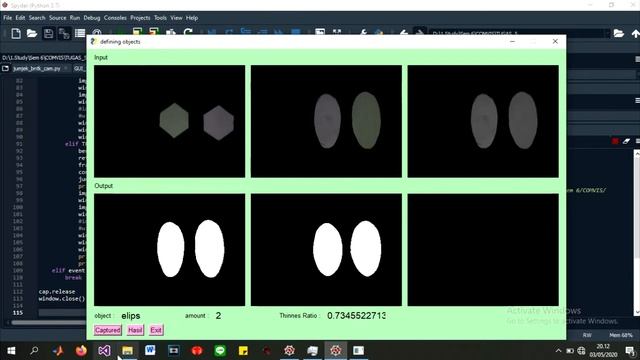Click the active Spyder icon in taskbar
The width and height of the screenshot is (640, 360).
pyautogui.click(x=336, y=351)
